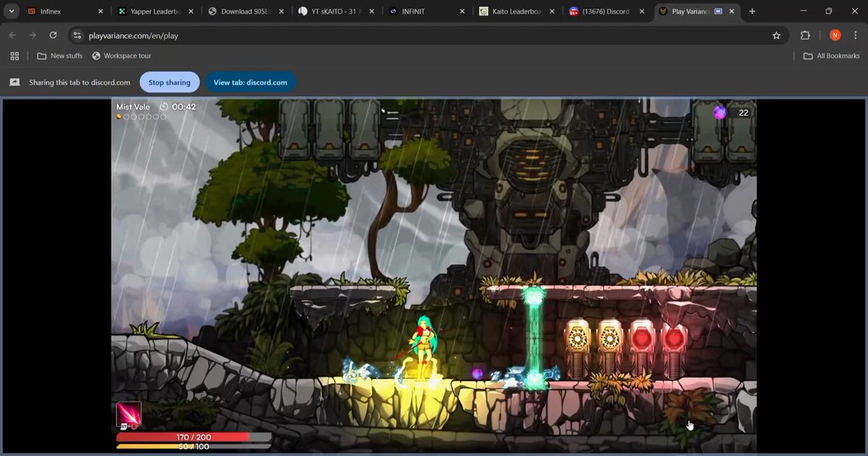This screenshot has height=456, width=868.
Task: Open the Workspace tour bookmark
Action: 122,56
